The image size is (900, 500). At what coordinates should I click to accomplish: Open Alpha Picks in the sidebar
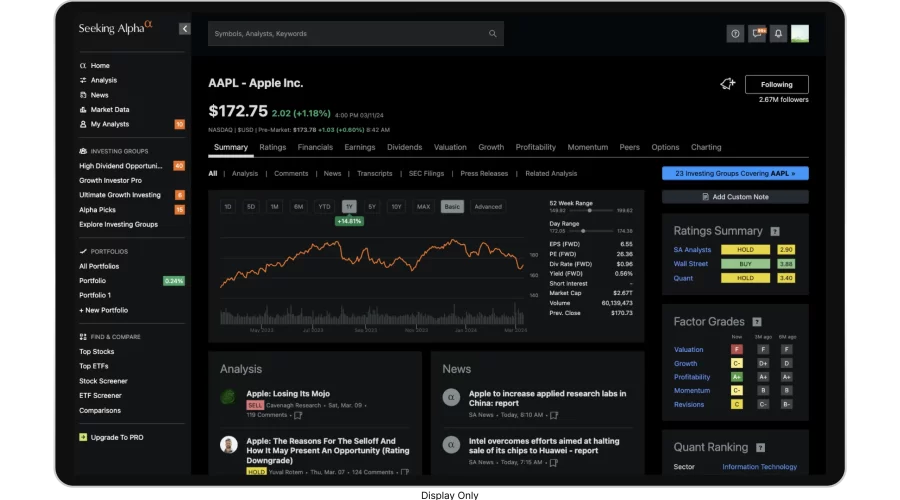[98, 210]
